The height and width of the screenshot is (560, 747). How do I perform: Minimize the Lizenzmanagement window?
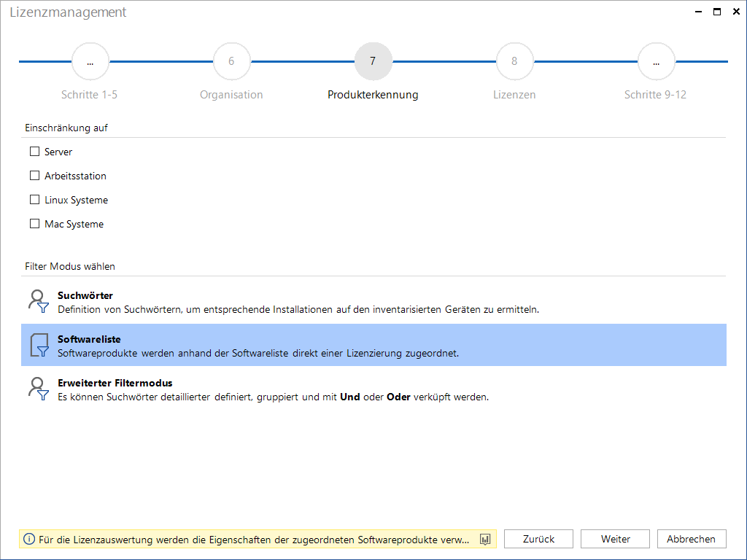[x=698, y=12]
